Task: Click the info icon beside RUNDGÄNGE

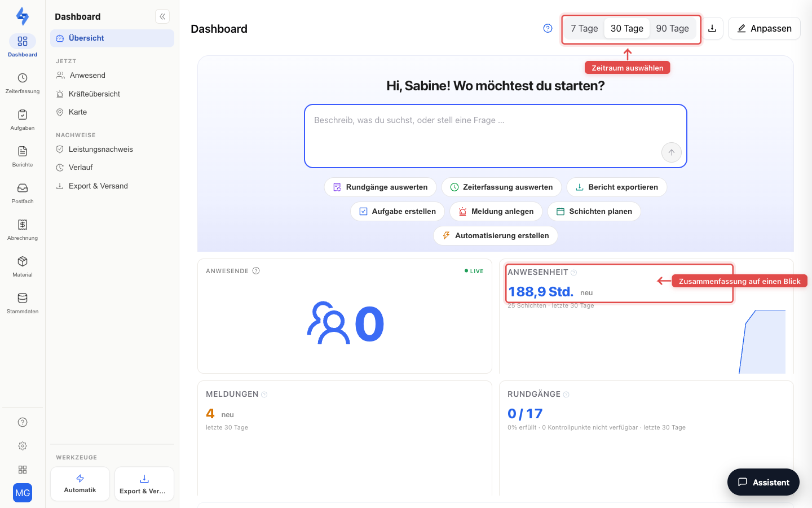Action: [566, 395]
